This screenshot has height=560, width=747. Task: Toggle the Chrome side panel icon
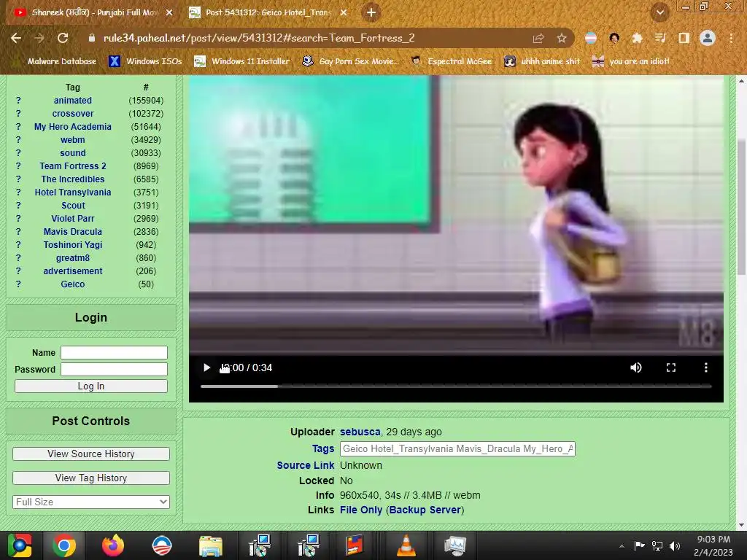(x=684, y=38)
